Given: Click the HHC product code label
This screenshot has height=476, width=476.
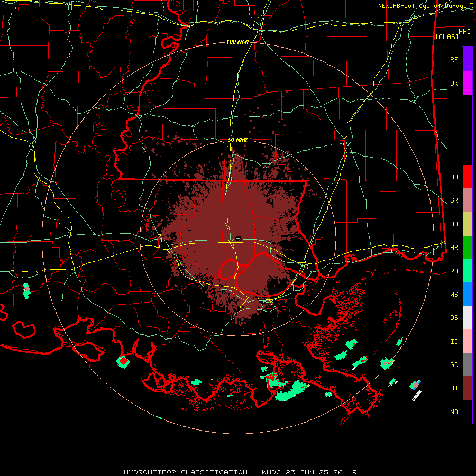Looking at the screenshot, I should (x=465, y=32).
